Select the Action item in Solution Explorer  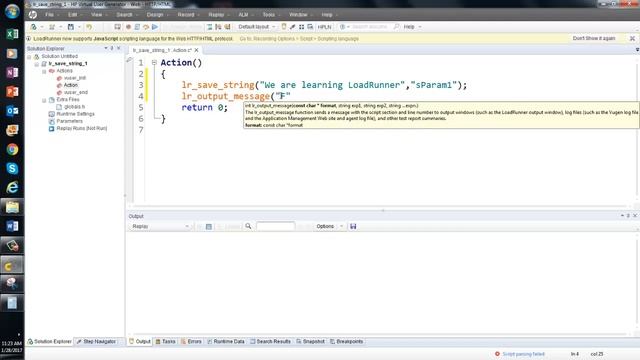[70, 85]
